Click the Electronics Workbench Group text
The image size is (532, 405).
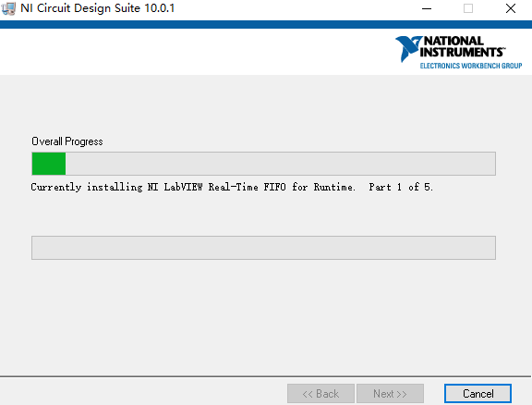click(471, 66)
